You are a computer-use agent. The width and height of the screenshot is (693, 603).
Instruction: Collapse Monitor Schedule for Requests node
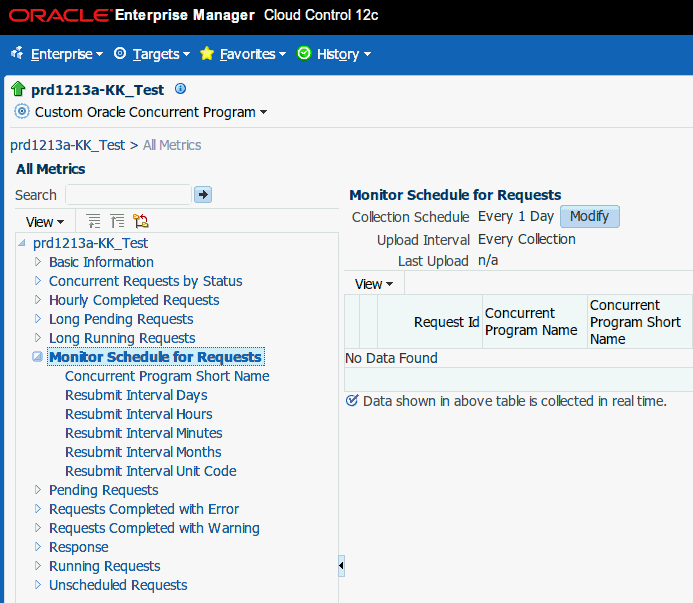(x=38, y=356)
